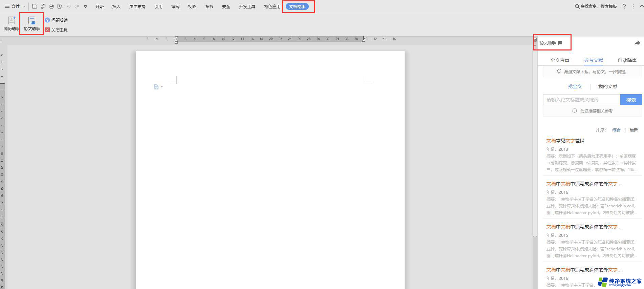Click the Undo arrow icon
644x289 pixels.
(68, 6)
